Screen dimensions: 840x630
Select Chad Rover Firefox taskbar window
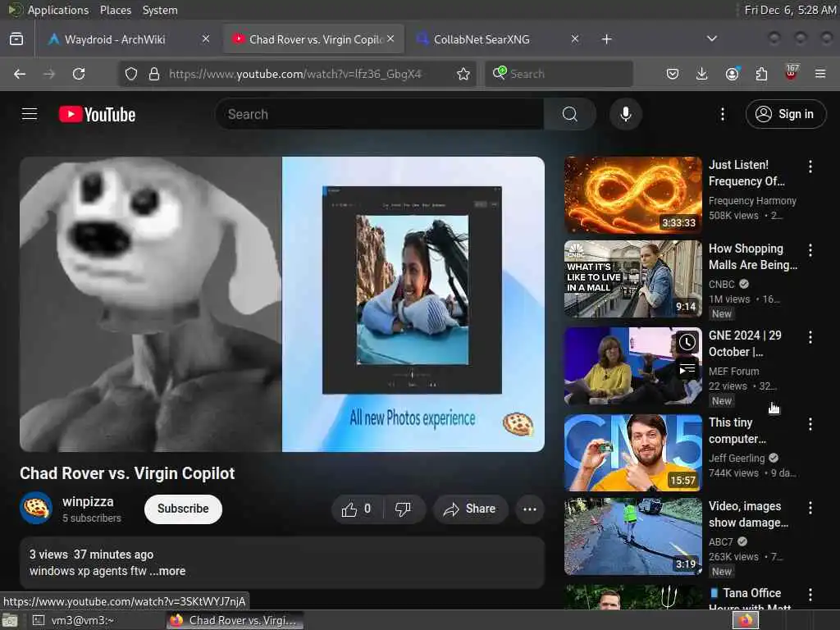[x=235, y=620]
